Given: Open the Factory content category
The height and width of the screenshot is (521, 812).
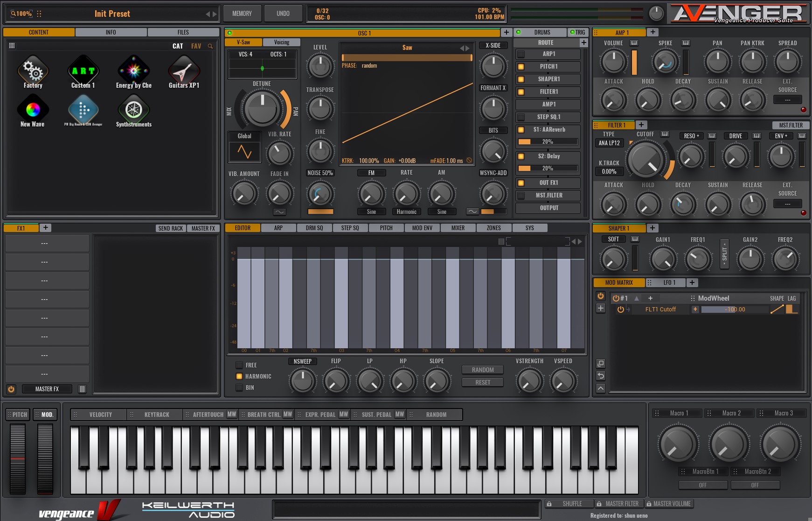Looking at the screenshot, I should pos(33,72).
